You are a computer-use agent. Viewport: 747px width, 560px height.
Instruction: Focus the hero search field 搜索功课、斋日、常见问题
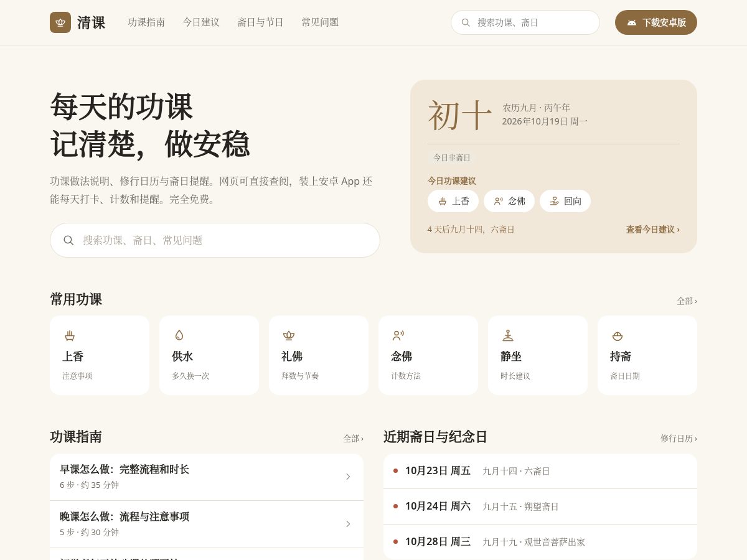tap(215, 240)
